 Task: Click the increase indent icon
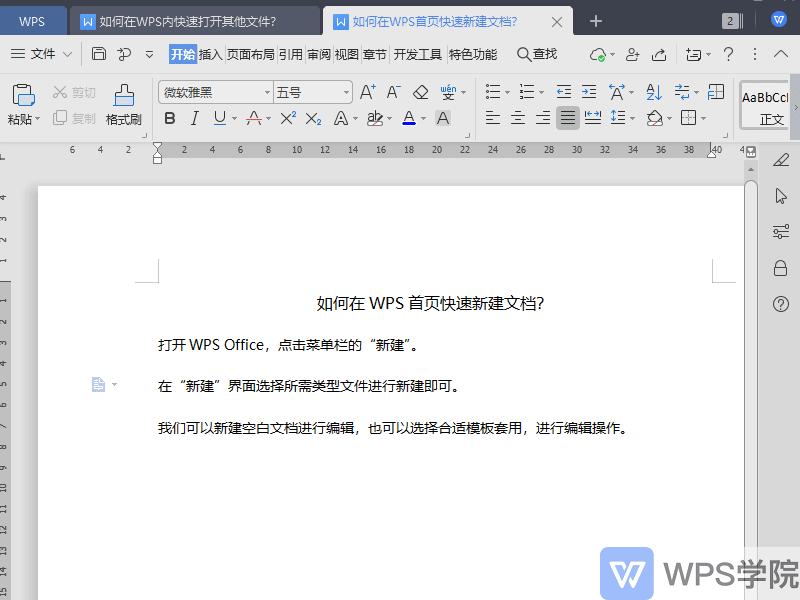click(589, 92)
